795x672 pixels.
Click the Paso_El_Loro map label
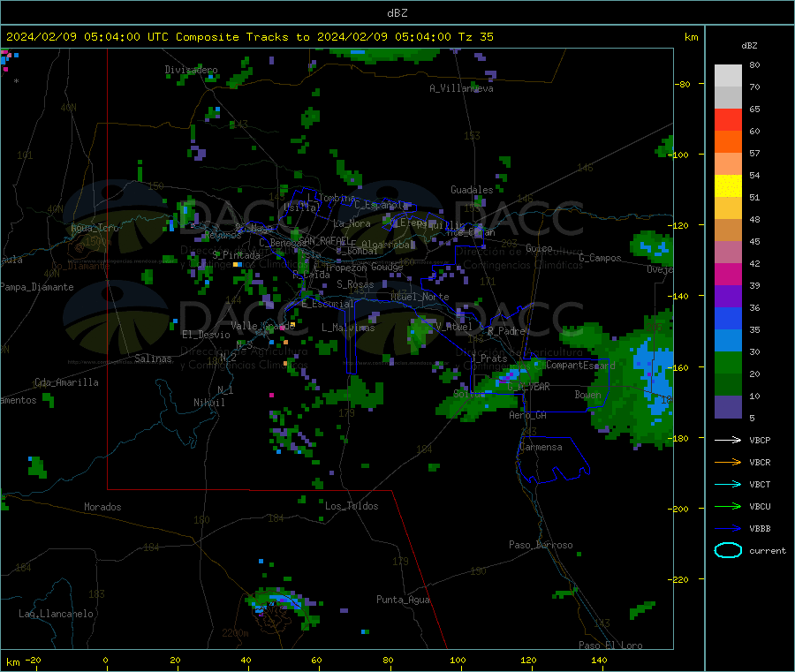(x=610, y=646)
